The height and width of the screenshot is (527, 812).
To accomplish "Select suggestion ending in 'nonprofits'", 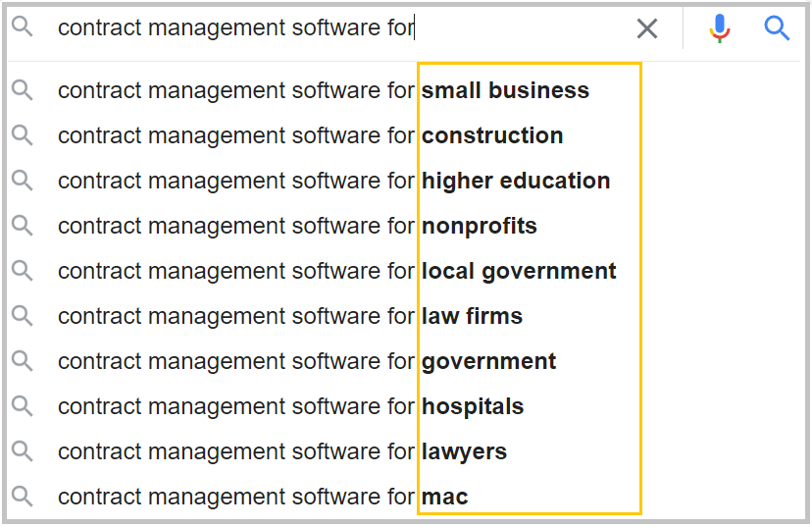I will [297, 226].
